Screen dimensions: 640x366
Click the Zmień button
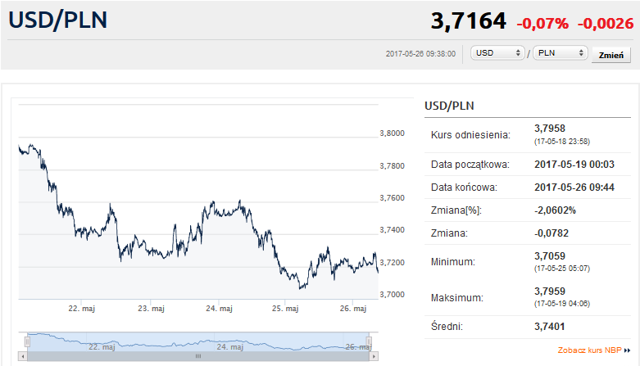(611, 55)
